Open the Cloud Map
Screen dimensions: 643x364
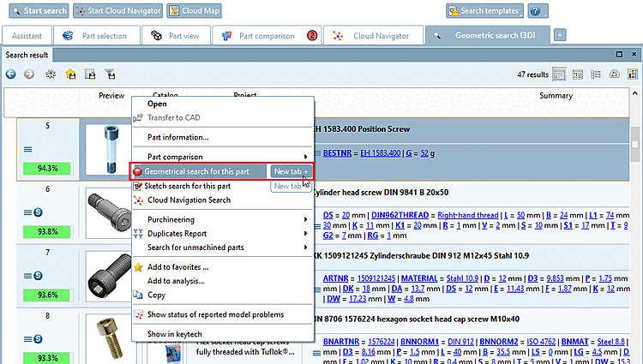point(194,11)
